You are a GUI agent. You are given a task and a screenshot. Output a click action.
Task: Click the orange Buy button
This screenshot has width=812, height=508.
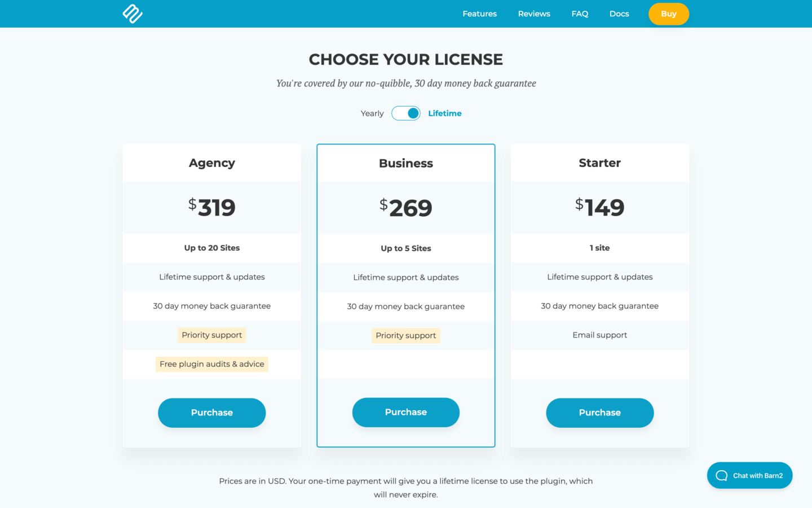[x=669, y=14]
